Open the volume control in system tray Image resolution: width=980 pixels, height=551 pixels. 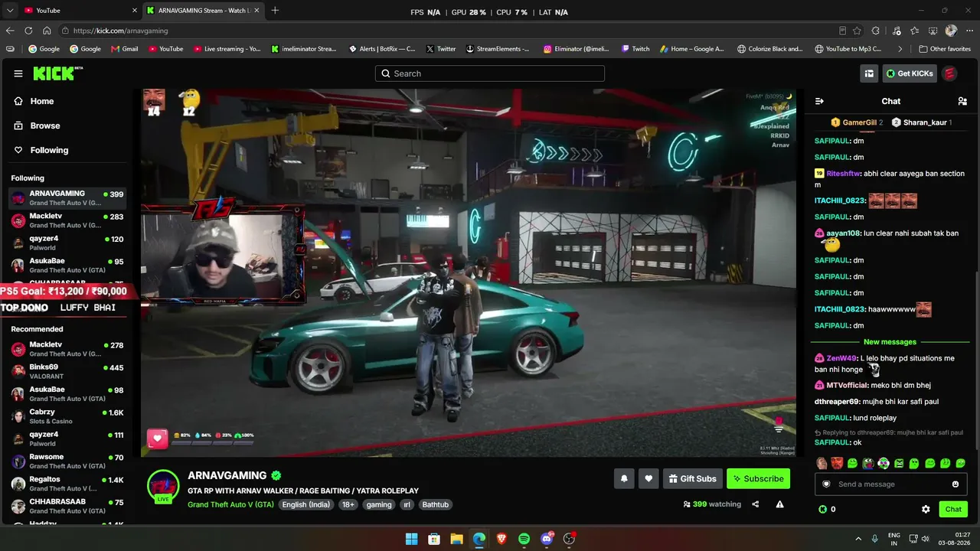point(926,539)
